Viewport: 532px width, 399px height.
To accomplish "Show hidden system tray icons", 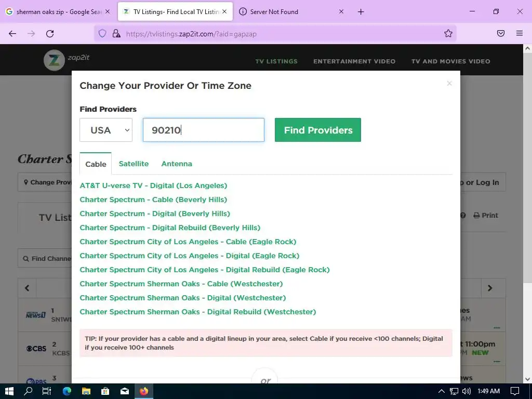I will (442, 391).
